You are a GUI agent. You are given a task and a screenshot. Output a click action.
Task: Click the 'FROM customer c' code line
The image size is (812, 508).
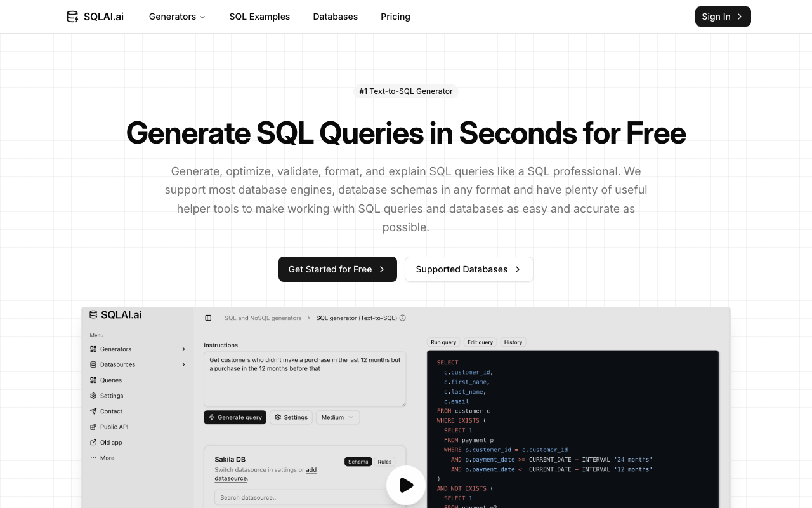pyautogui.click(x=464, y=411)
